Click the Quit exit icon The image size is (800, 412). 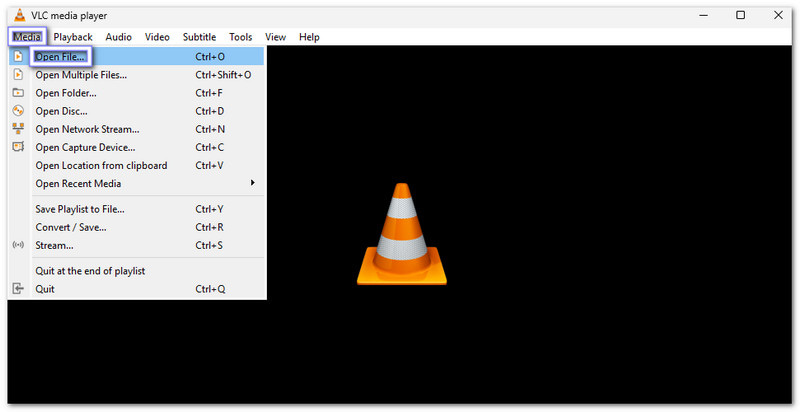[18, 289]
